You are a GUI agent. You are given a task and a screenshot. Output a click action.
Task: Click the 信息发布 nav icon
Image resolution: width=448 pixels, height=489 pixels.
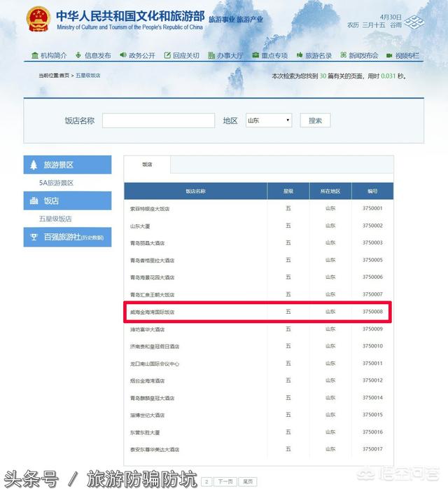click(x=78, y=55)
